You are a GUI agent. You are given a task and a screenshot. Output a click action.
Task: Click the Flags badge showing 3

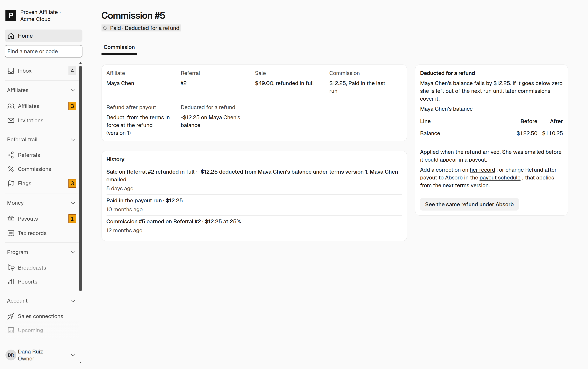pyautogui.click(x=72, y=183)
